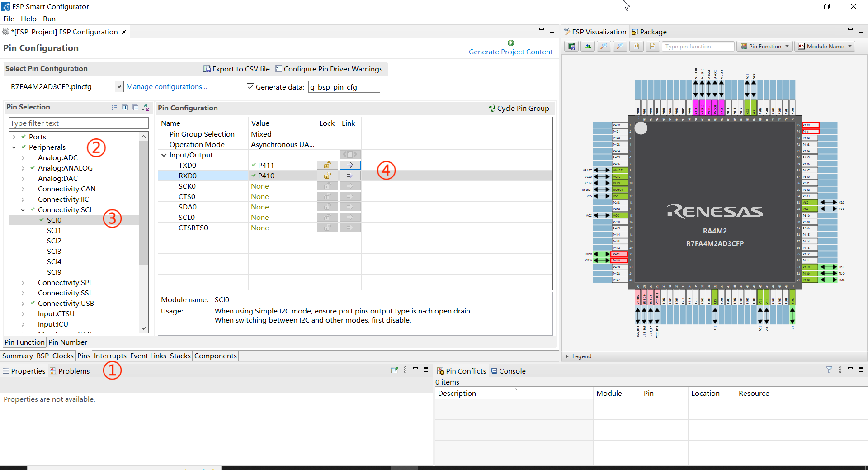Expand the Analog:ADC node
The image size is (868, 470).
click(x=23, y=158)
